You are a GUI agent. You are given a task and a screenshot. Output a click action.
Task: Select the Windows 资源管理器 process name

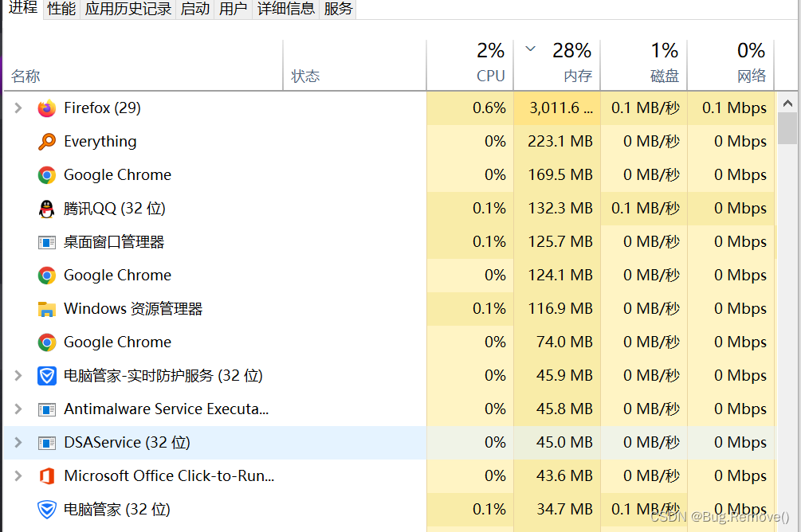(x=133, y=309)
